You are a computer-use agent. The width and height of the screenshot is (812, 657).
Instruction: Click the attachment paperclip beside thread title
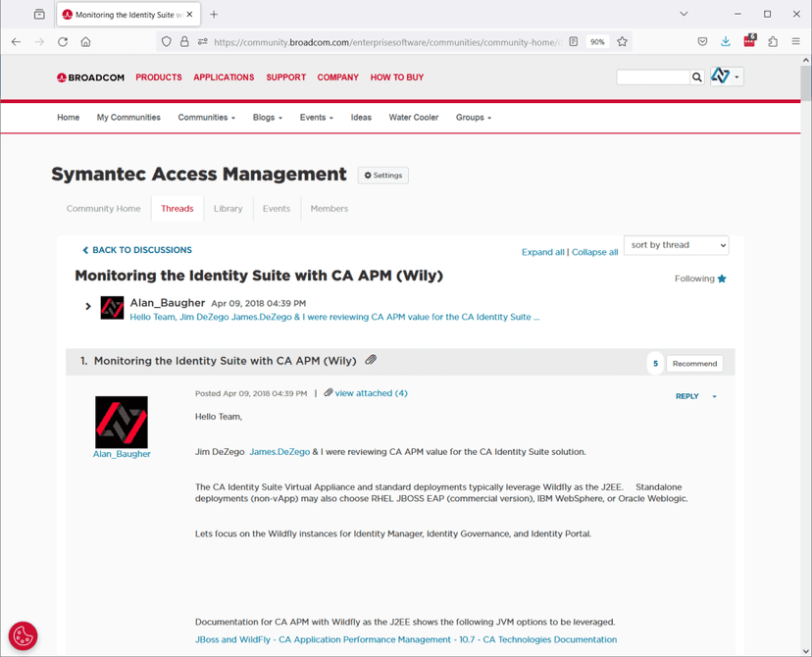tap(371, 360)
